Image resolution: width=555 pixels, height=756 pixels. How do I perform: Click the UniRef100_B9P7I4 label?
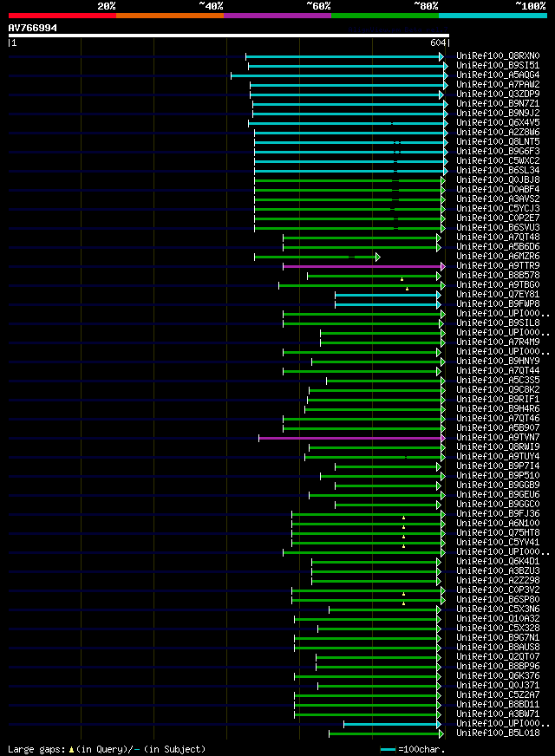(498, 466)
